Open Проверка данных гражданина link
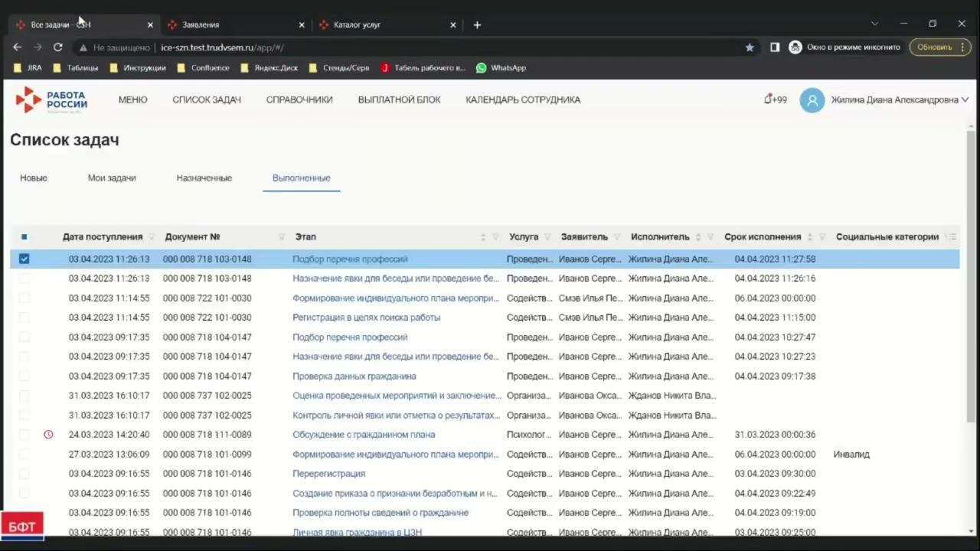 (x=354, y=377)
